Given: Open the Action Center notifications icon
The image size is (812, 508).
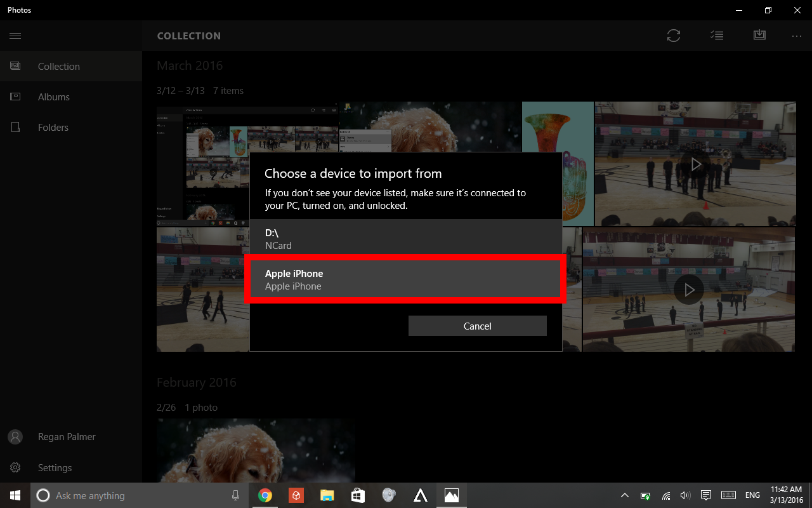Looking at the screenshot, I should (x=705, y=495).
